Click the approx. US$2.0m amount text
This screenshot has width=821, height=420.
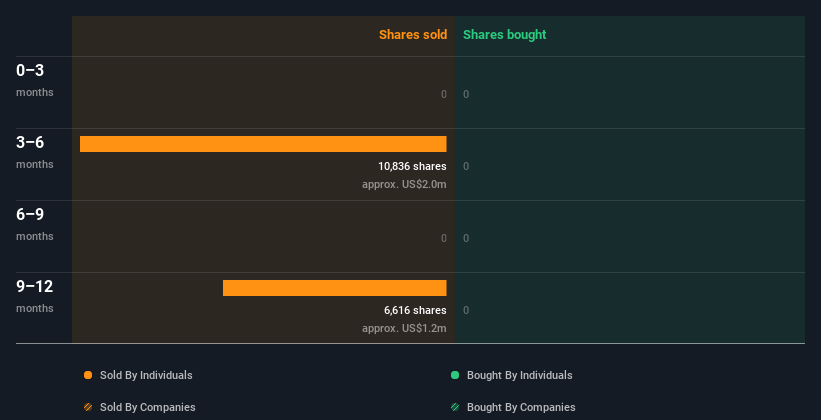(x=404, y=185)
